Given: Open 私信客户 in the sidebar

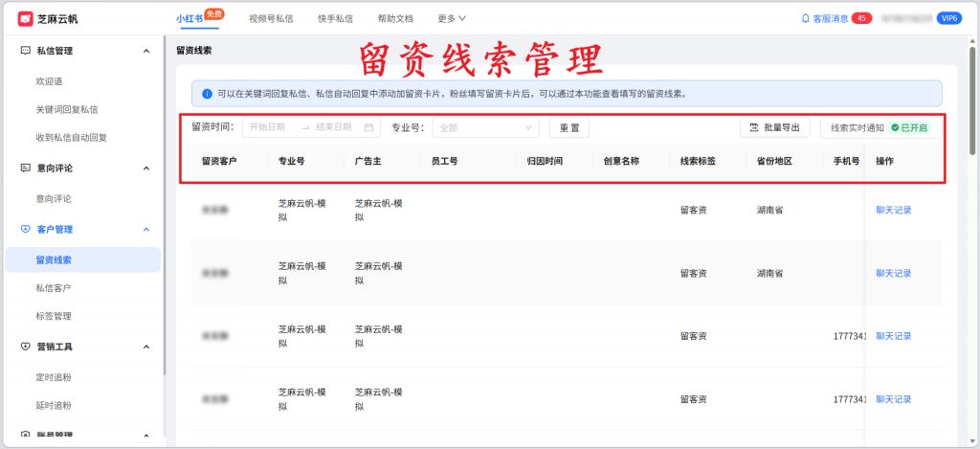Looking at the screenshot, I should click(54, 288).
